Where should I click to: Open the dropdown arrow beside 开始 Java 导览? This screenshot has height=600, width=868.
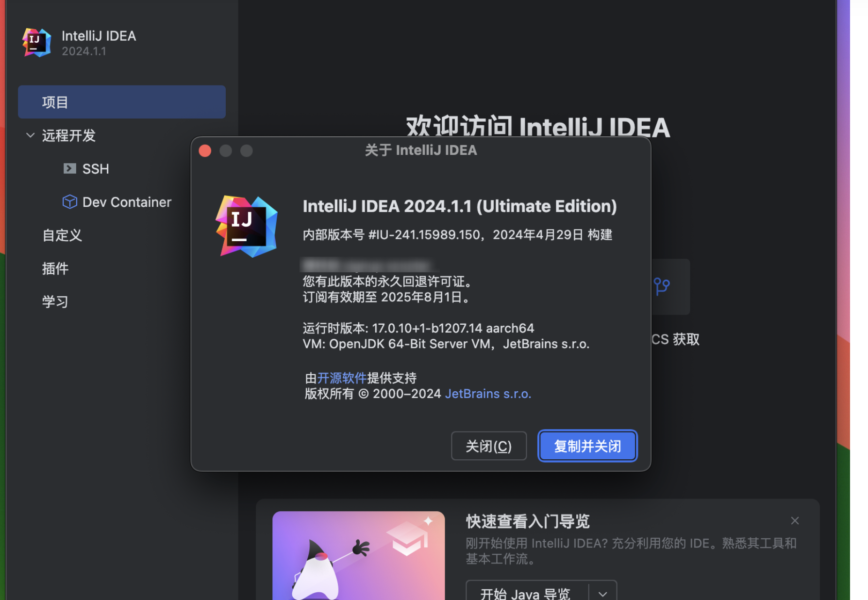point(602,594)
